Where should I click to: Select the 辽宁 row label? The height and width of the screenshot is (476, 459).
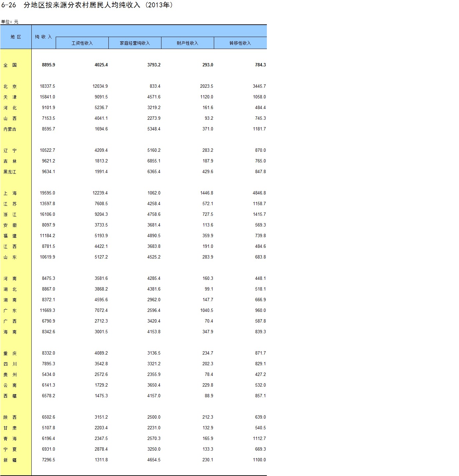10,150
